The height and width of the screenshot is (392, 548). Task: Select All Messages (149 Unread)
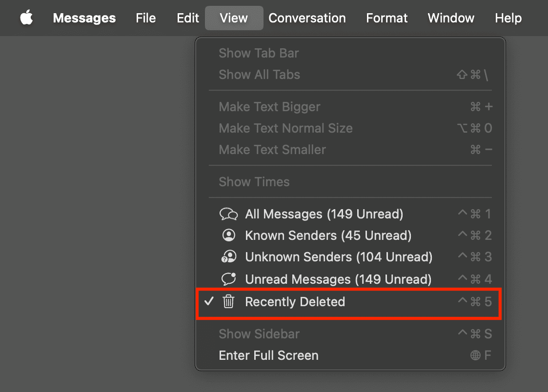pos(324,214)
